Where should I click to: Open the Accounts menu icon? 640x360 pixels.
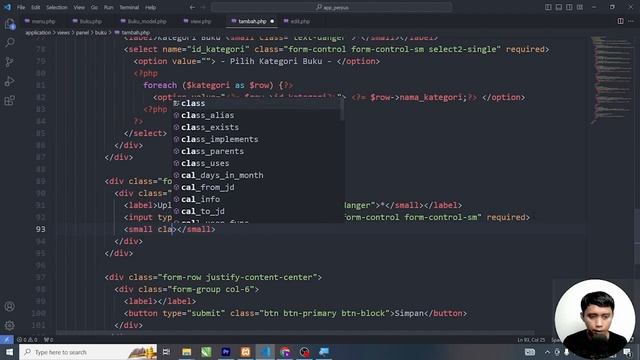coord(10,306)
